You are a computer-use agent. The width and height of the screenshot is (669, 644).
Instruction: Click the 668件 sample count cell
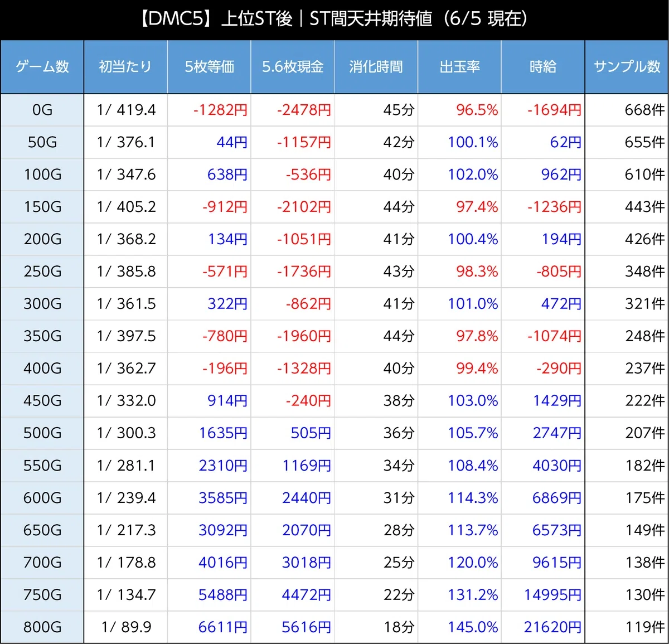pos(627,110)
